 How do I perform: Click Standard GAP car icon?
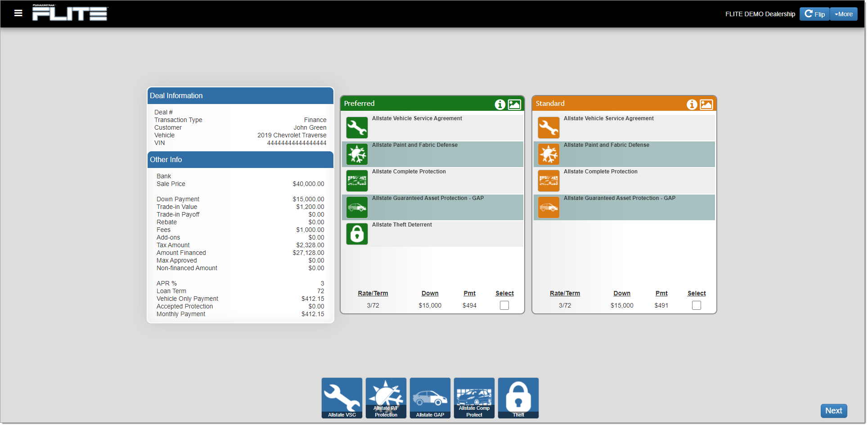pyautogui.click(x=549, y=208)
